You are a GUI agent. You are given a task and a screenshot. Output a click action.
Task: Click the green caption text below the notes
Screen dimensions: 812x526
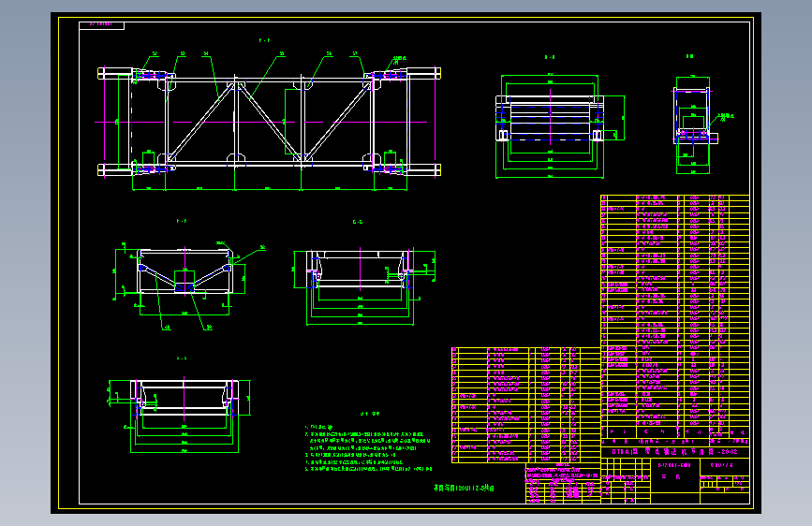pos(464,488)
